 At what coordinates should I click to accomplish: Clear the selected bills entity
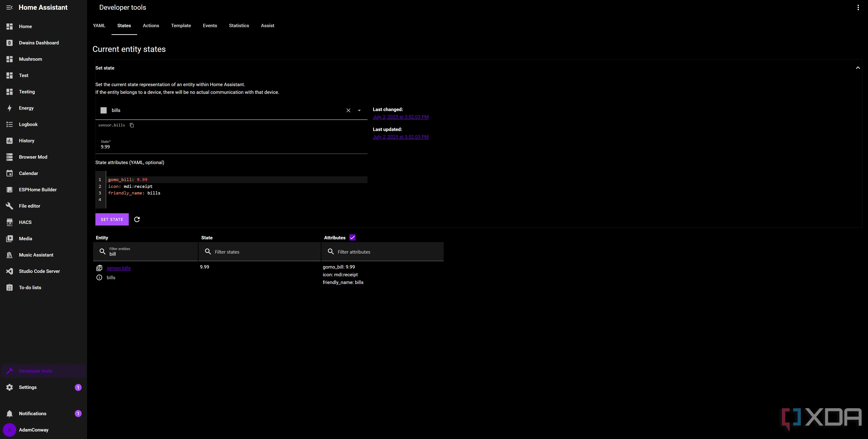point(348,111)
